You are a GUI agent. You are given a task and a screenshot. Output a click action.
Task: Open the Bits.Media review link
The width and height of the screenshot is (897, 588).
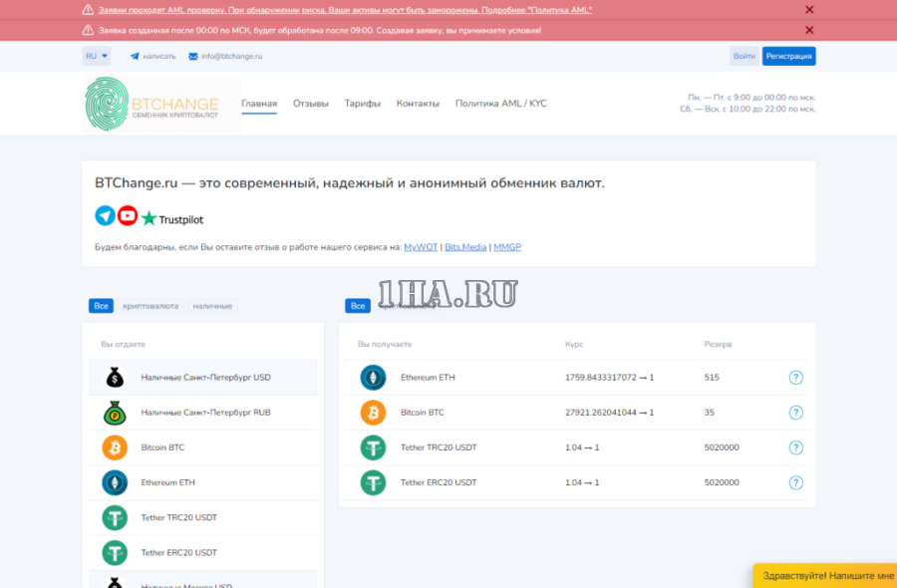(465, 246)
